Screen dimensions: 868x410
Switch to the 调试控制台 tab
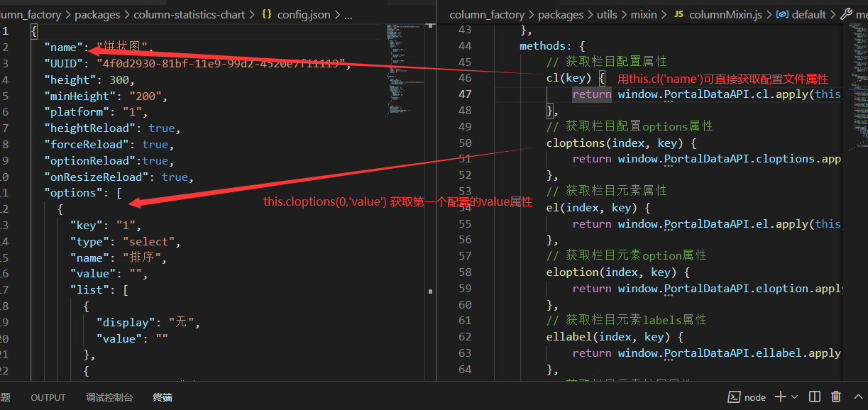pyautogui.click(x=109, y=398)
